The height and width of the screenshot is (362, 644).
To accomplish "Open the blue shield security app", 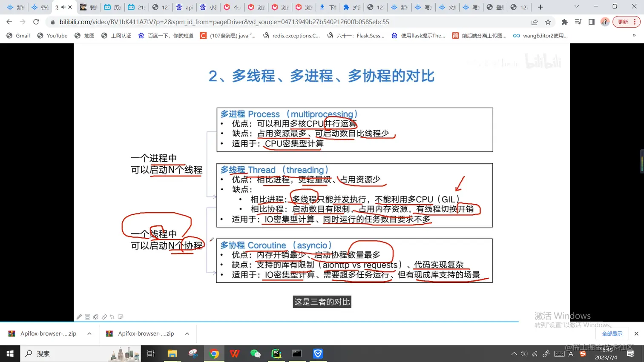I will coord(318,353).
